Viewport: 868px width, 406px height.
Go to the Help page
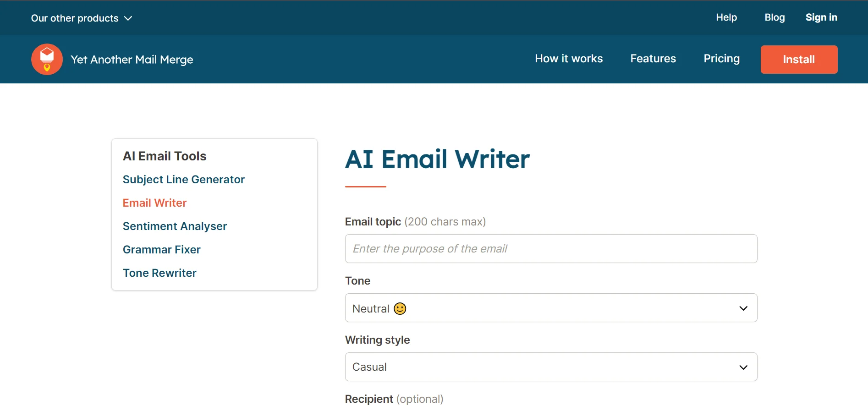point(726,17)
